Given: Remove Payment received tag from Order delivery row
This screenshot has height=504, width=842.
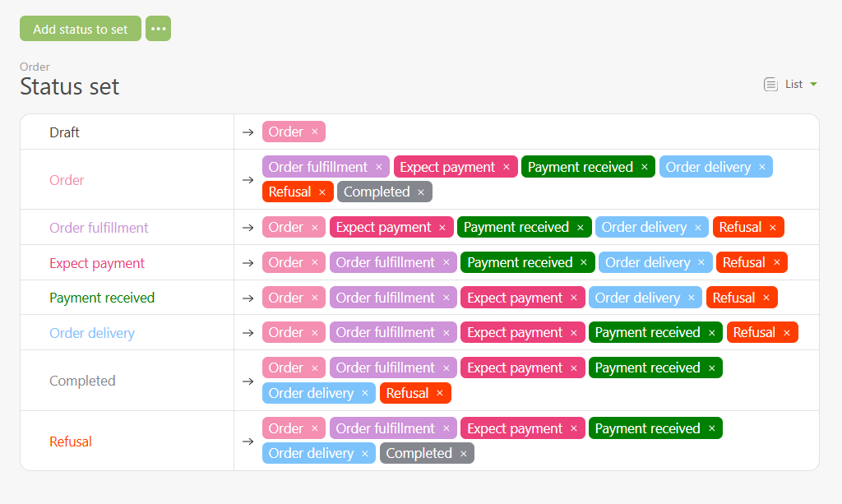Looking at the screenshot, I should [x=712, y=333].
